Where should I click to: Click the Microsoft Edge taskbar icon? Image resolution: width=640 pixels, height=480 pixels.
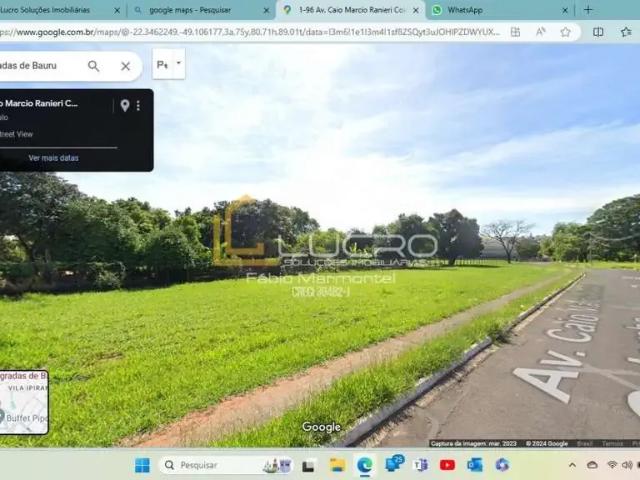[364, 465]
